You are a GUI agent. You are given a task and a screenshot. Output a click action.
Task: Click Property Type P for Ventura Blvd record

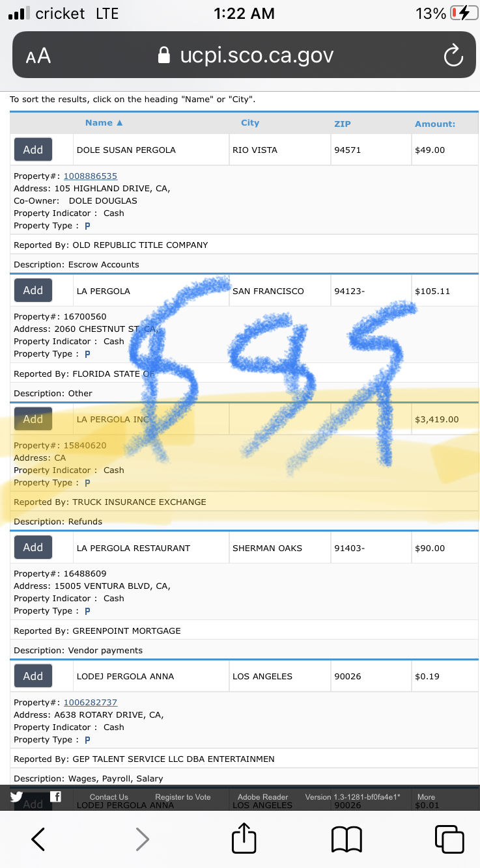click(x=87, y=611)
